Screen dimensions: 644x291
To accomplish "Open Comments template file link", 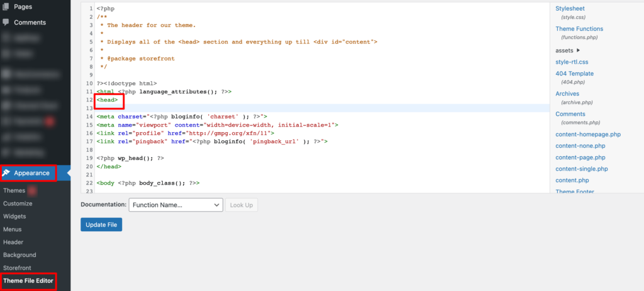I will 570,113.
